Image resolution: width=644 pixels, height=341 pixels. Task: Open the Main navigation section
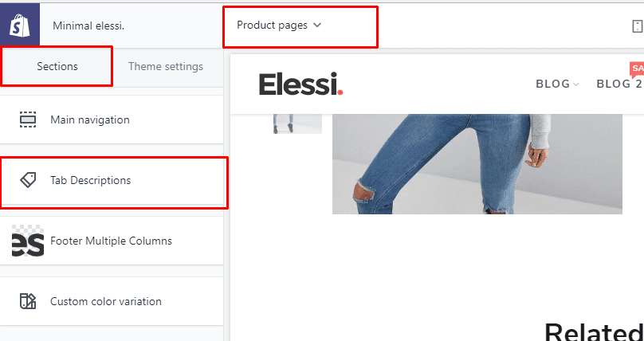tap(112, 120)
